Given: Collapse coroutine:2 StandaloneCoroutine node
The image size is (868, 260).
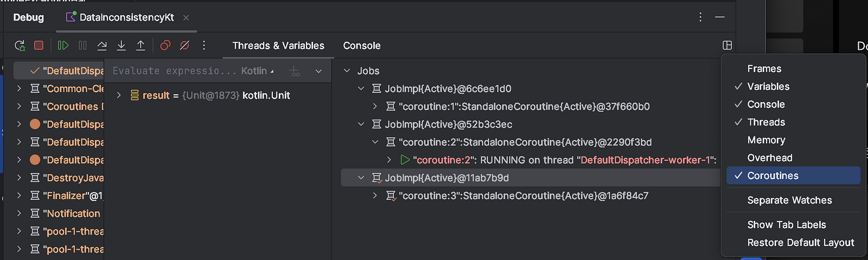Looking at the screenshot, I should tap(375, 142).
